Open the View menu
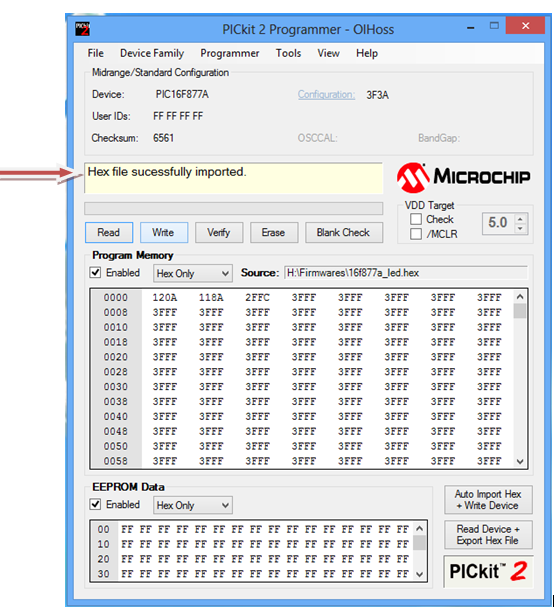Viewport: 554px width, 608px height. [x=328, y=53]
